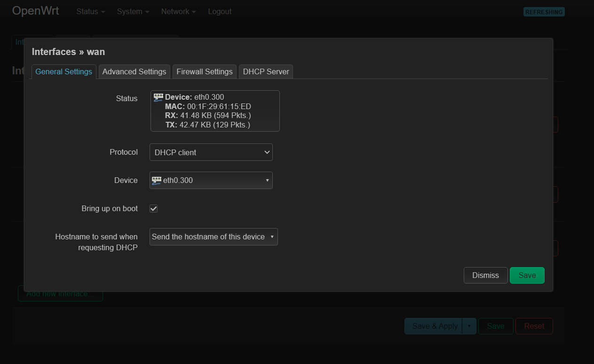594x364 pixels.
Task: Click the REFRESHING status indicator
Action: coord(544,11)
